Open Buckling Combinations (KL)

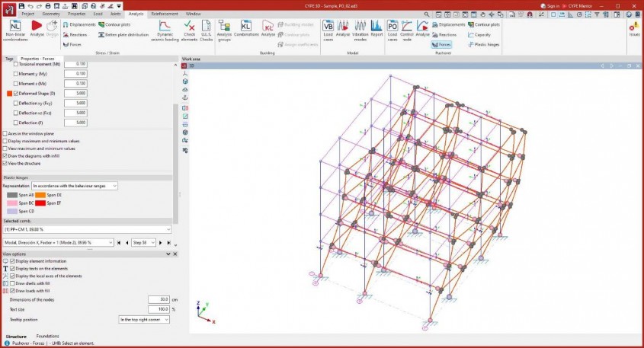tap(246, 29)
